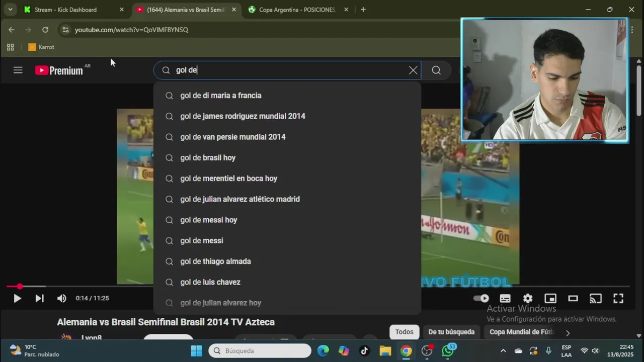
Task: Pick suggestion 'gol de messi hoy'
Action: click(287, 220)
